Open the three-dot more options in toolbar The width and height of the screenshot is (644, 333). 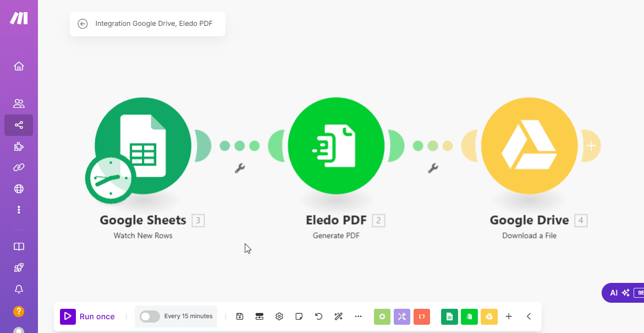(x=359, y=316)
